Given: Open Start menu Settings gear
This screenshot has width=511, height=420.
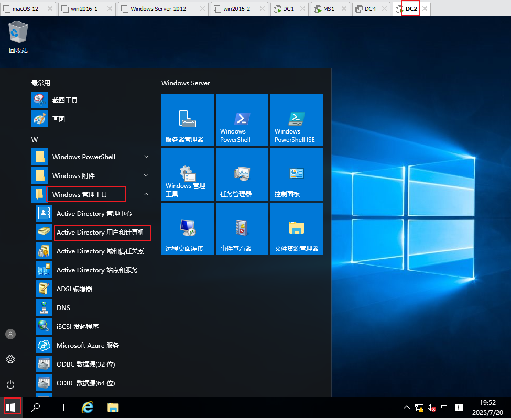Looking at the screenshot, I should point(10,359).
